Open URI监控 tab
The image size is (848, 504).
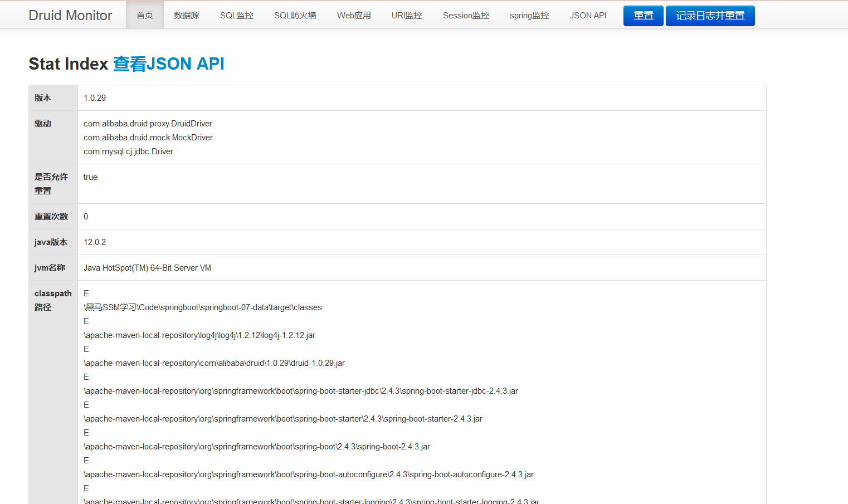pos(407,15)
